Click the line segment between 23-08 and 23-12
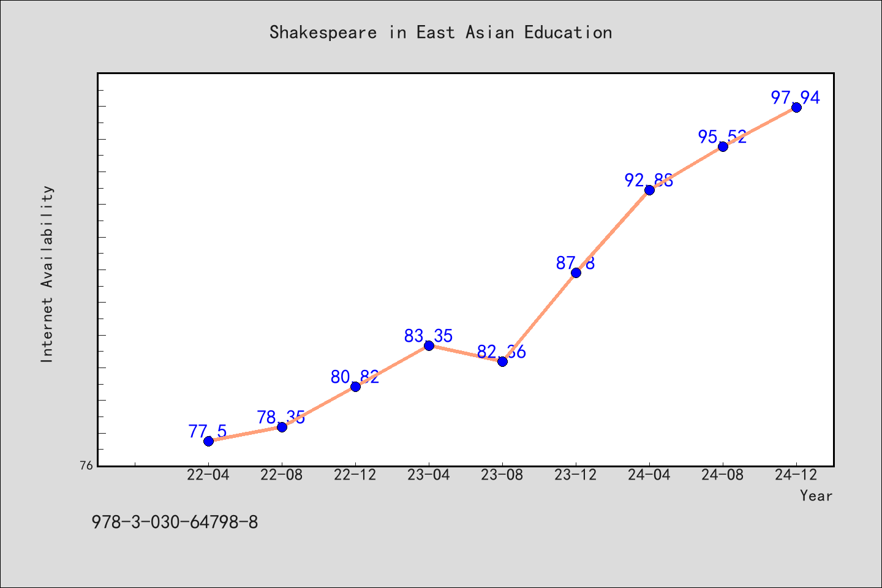Screen dimensions: 882x588 click(539, 317)
